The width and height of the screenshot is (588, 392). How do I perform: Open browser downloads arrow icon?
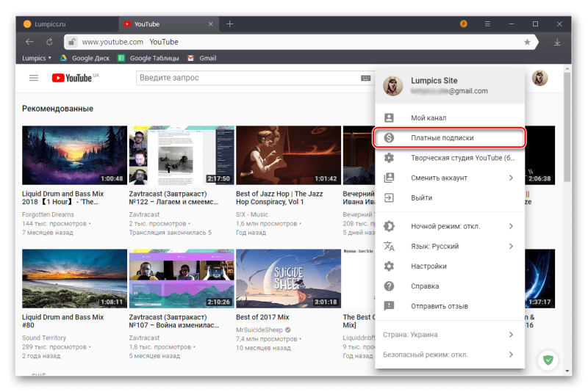[557, 43]
